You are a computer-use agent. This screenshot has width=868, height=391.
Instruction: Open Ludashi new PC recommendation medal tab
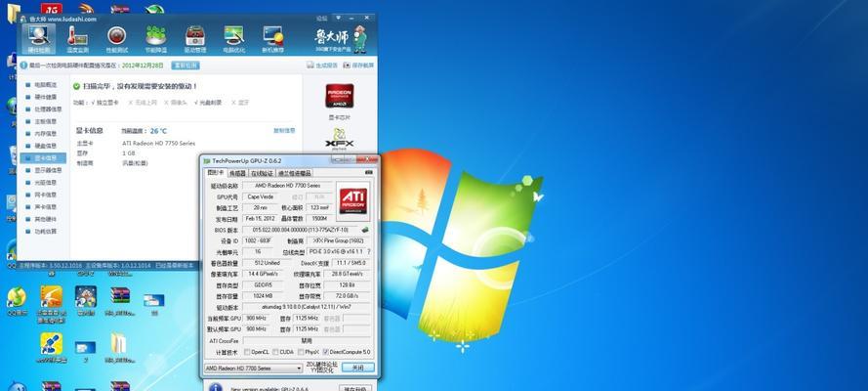[273, 39]
